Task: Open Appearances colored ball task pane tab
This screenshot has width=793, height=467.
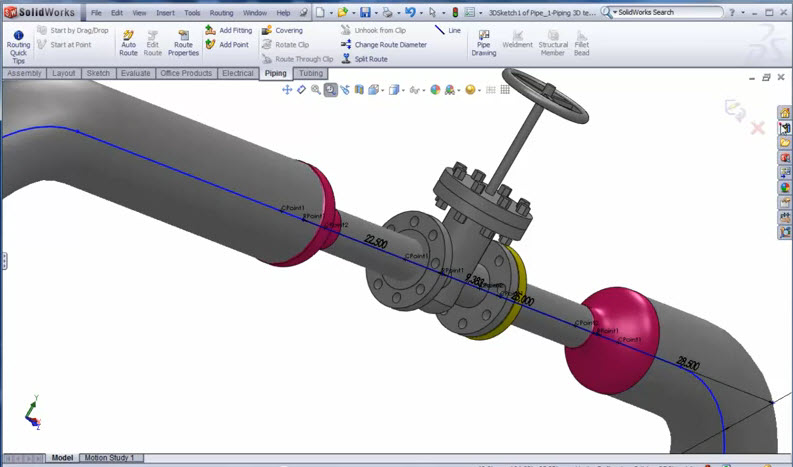Action: click(785, 187)
